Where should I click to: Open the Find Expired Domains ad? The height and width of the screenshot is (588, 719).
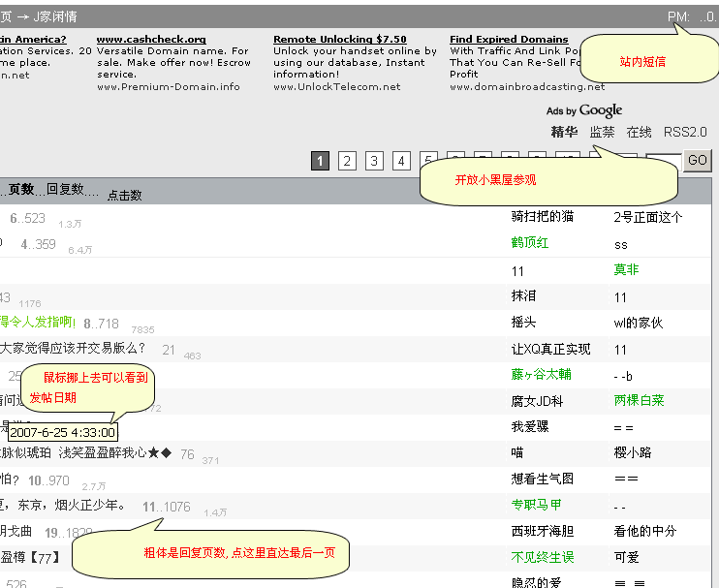[509, 40]
